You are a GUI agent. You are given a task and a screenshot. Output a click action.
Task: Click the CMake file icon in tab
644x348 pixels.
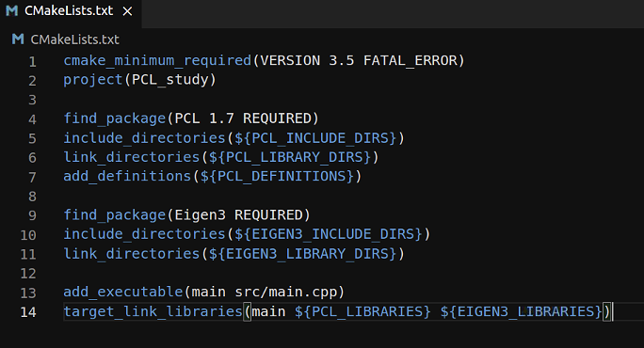coord(12,11)
